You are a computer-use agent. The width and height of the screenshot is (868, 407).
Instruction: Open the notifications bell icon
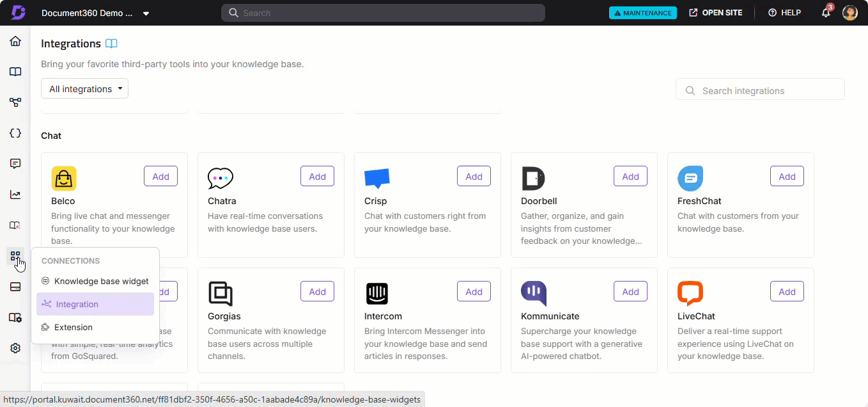(826, 13)
